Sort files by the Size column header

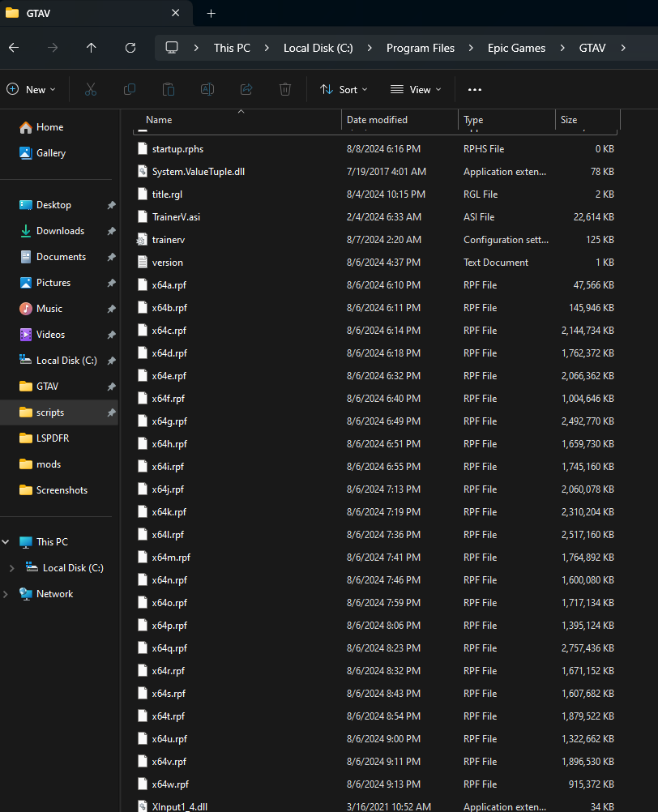570,120
